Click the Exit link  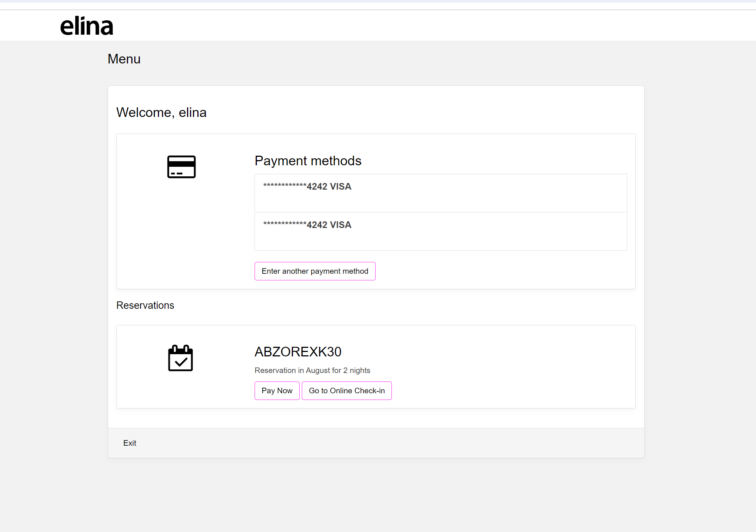[x=130, y=443]
